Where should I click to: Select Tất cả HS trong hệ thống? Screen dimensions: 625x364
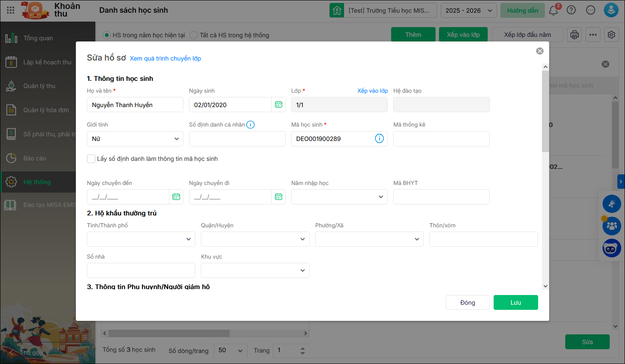point(194,35)
